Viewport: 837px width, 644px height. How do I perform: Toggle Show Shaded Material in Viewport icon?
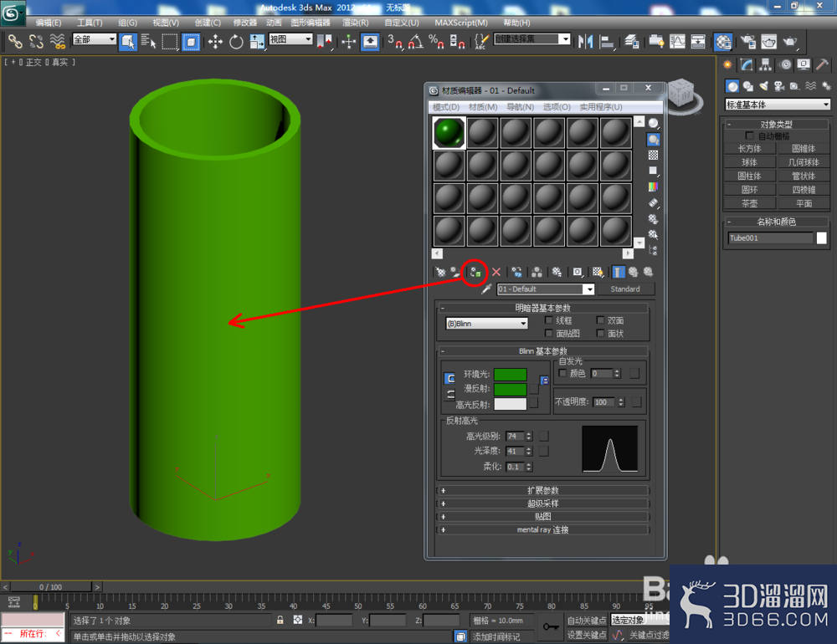point(598,272)
